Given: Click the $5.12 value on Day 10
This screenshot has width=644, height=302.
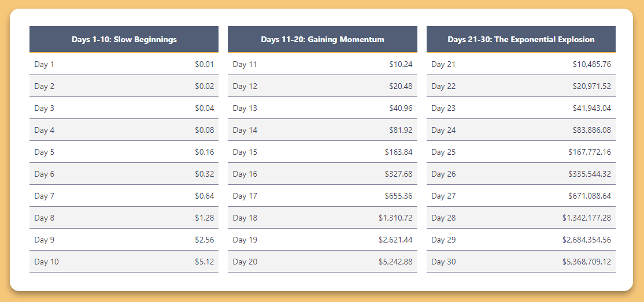Looking at the screenshot, I should 205,262.
